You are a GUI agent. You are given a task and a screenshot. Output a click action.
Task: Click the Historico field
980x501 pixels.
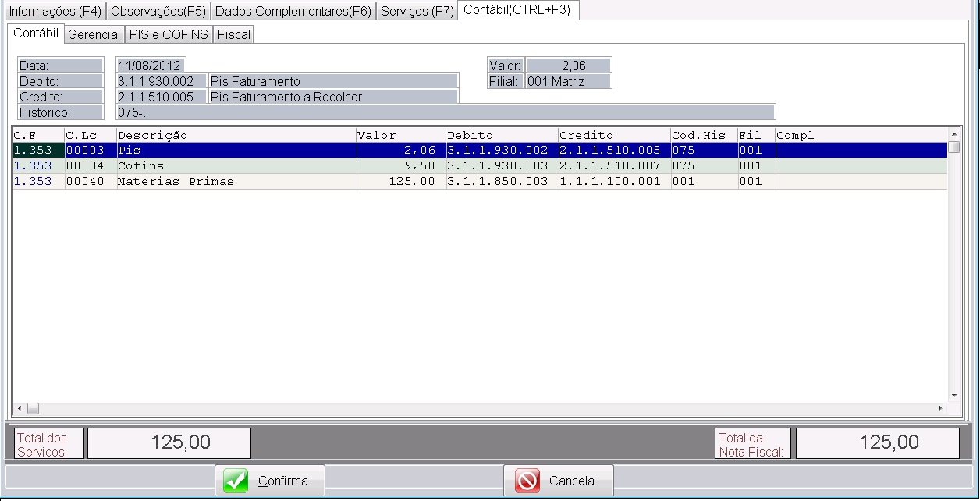(x=445, y=112)
